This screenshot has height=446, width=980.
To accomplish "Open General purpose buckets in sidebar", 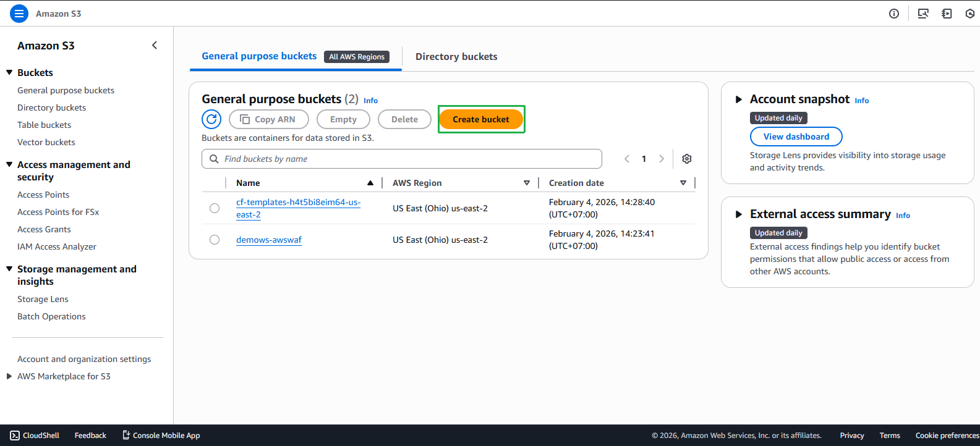I will (x=66, y=90).
